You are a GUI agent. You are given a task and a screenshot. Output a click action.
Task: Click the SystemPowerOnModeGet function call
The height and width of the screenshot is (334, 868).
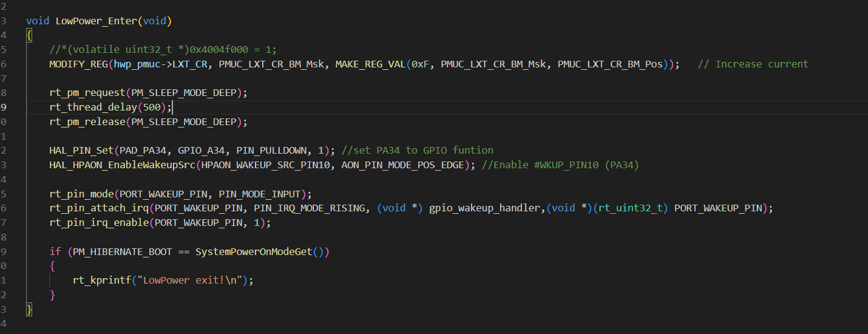tap(254, 251)
